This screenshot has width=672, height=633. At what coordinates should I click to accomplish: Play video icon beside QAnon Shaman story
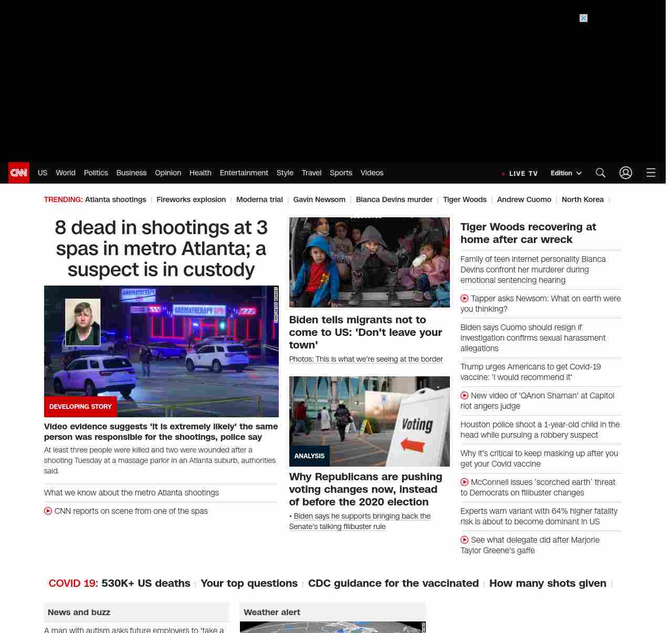tap(465, 396)
